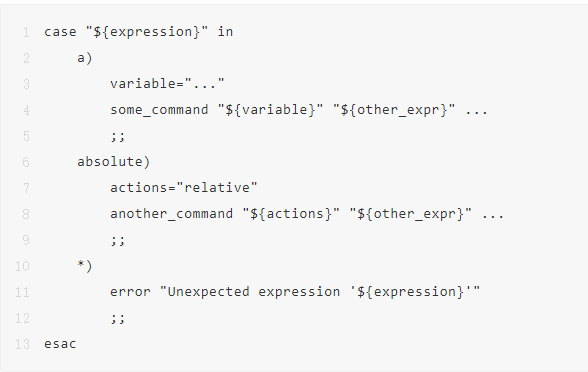Click the '*)' default pattern on line 10
This screenshot has width=588, height=372.
pyautogui.click(x=85, y=266)
